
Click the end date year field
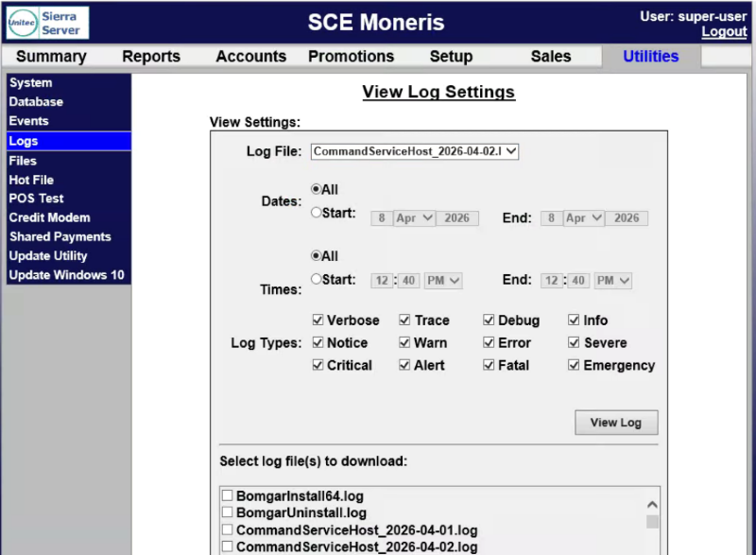click(627, 218)
